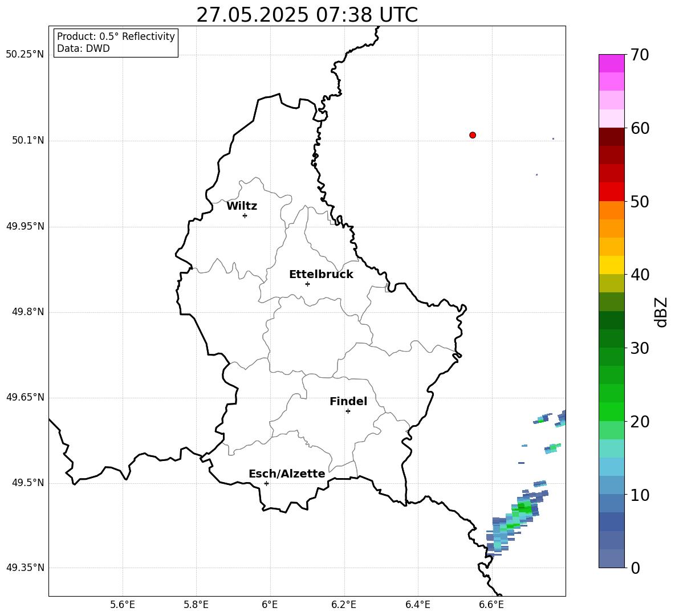
Task: Click the red dot marker on the map
Action: point(473,135)
